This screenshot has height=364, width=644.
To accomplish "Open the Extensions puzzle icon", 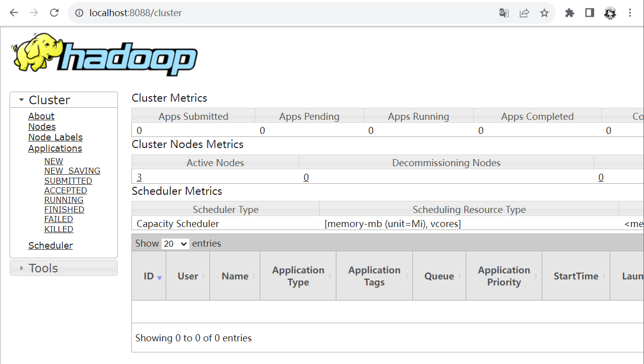I will pos(569,13).
